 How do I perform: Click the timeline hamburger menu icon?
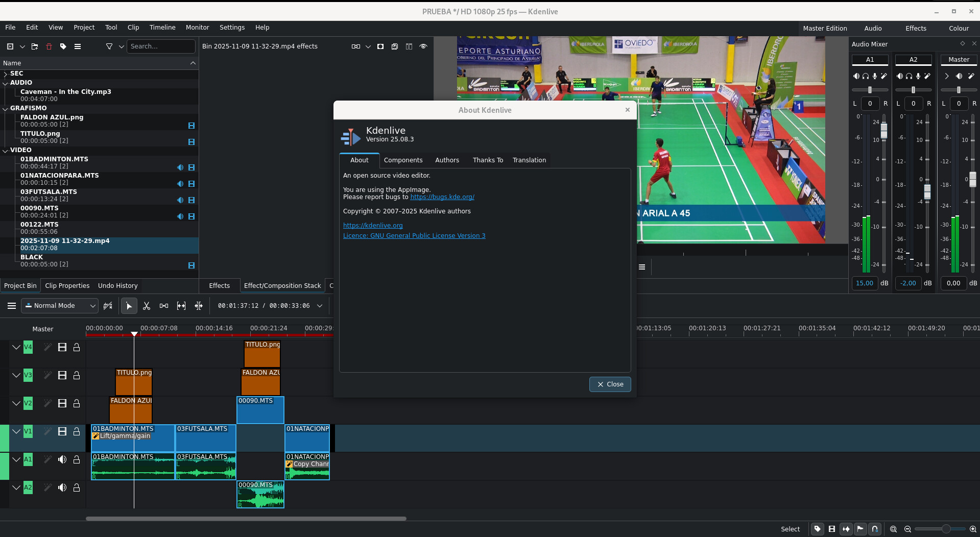click(11, 306)
